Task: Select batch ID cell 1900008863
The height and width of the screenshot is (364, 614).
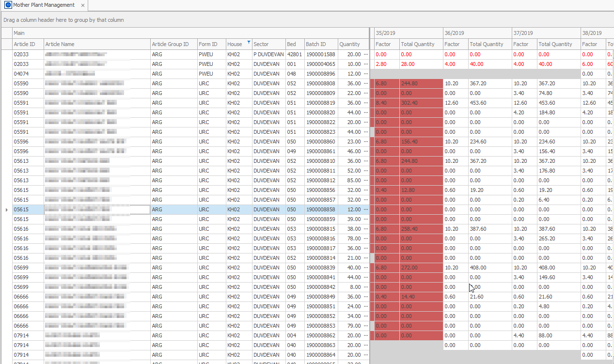Action: point(321,345)
